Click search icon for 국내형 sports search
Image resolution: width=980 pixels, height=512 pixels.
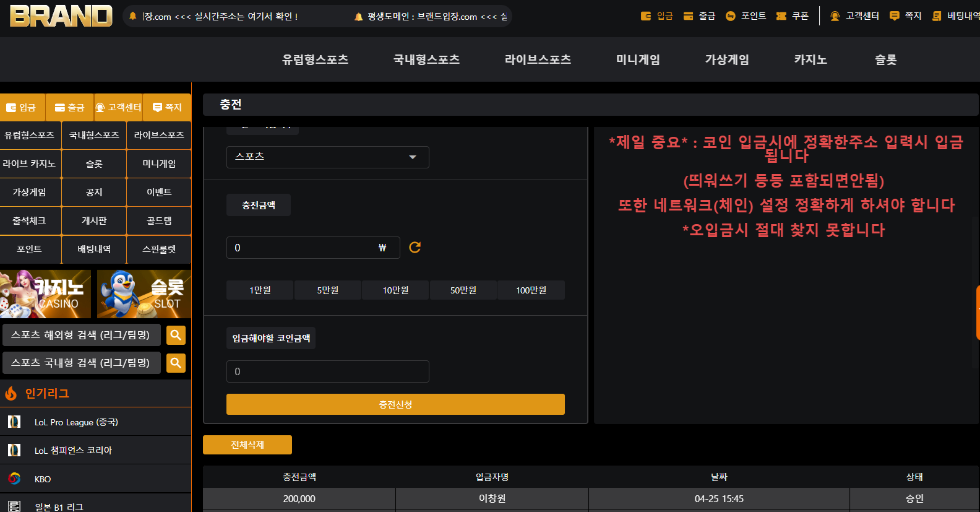click(x=176, y=363)
